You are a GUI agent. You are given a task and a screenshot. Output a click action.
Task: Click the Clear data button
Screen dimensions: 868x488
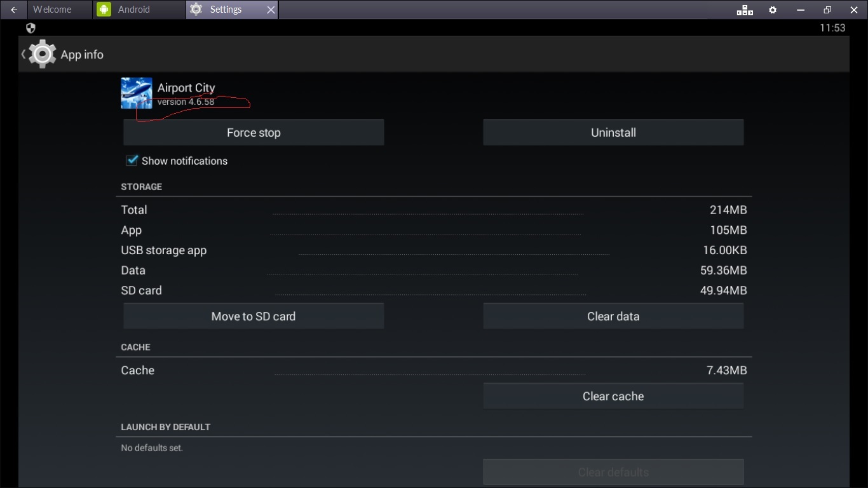pyautogui.click(x=613, y=316)
